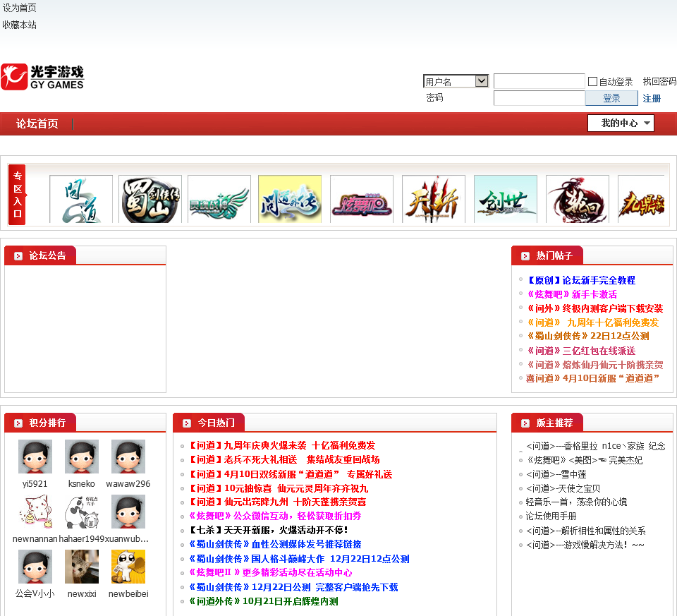Viewport: 677px width, 616px height.
Task: Click the 找回密码 link
Action: coord(659,81)
